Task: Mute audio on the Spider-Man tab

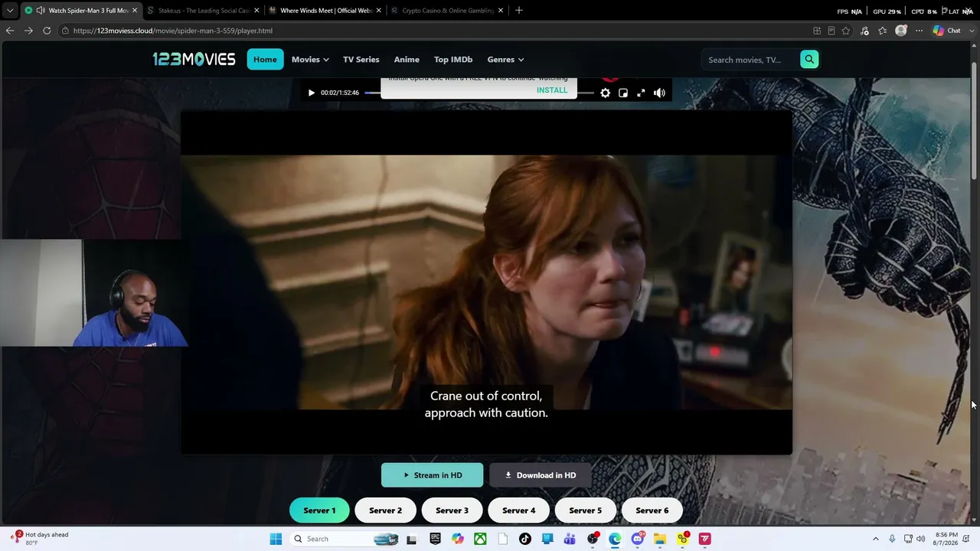Action: [x=40, y=11]
